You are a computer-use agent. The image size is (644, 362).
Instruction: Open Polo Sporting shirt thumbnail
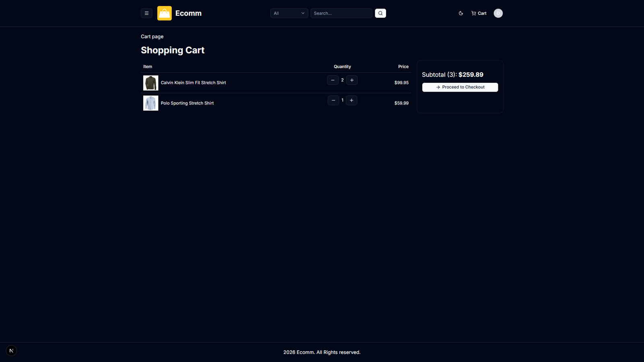click(151, 103)
